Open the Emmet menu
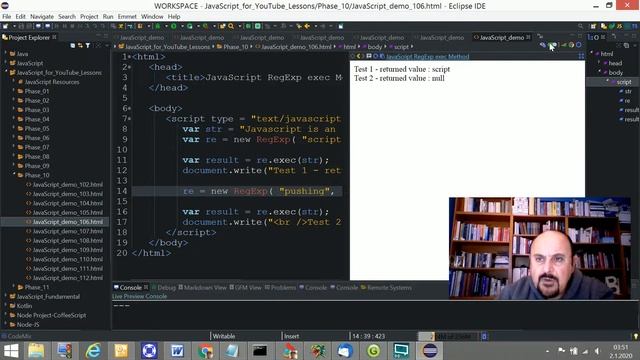 (127, 16)
